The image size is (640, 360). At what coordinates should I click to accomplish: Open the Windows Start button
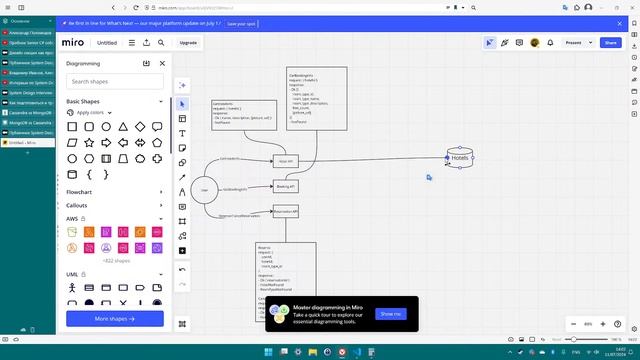point(268,352)
